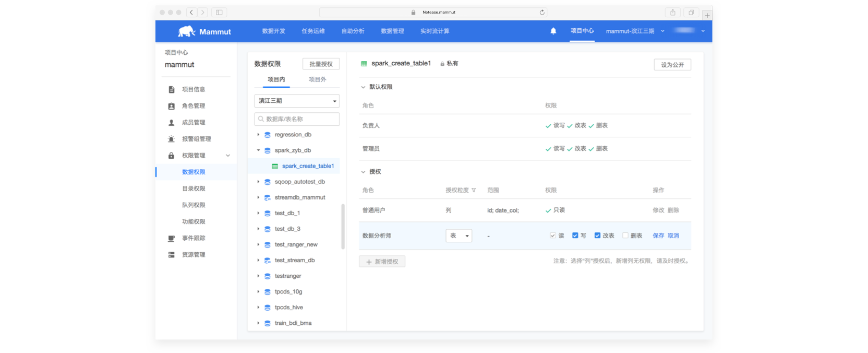Click the filter icon beside 授权粒度

(x=474, y=190)
